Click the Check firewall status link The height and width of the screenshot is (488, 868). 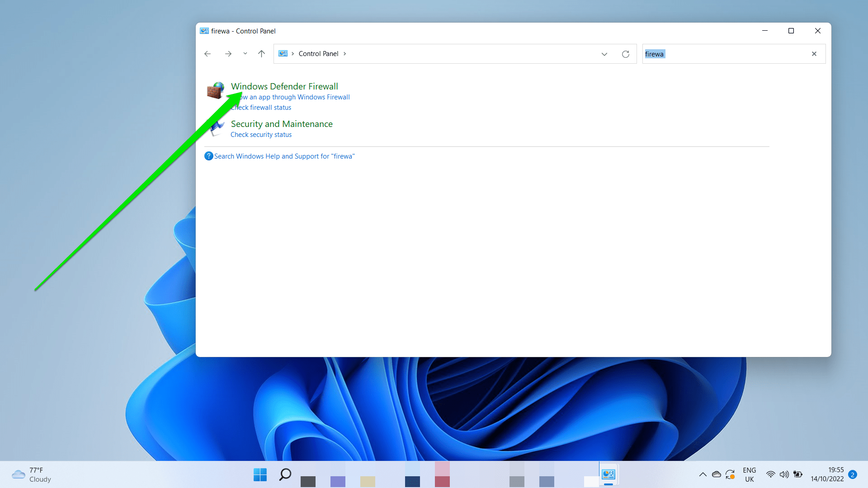[261, 108]
